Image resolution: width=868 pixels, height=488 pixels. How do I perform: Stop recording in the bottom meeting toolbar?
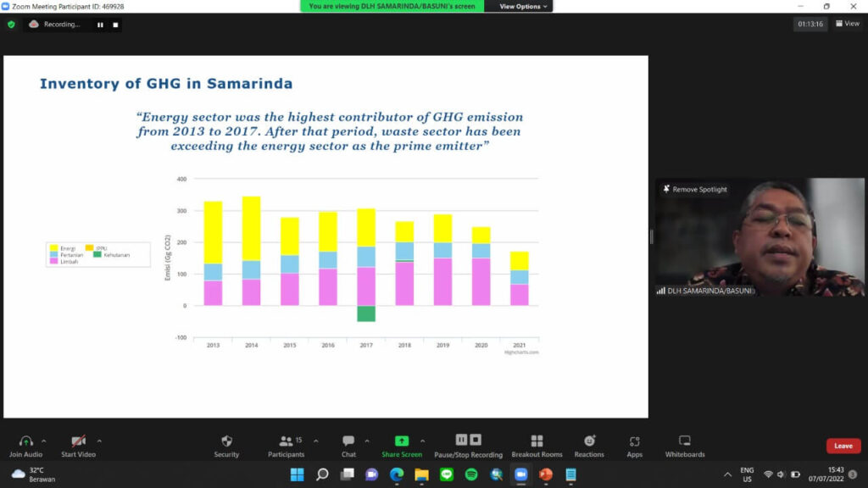click(x=476, y=440)
